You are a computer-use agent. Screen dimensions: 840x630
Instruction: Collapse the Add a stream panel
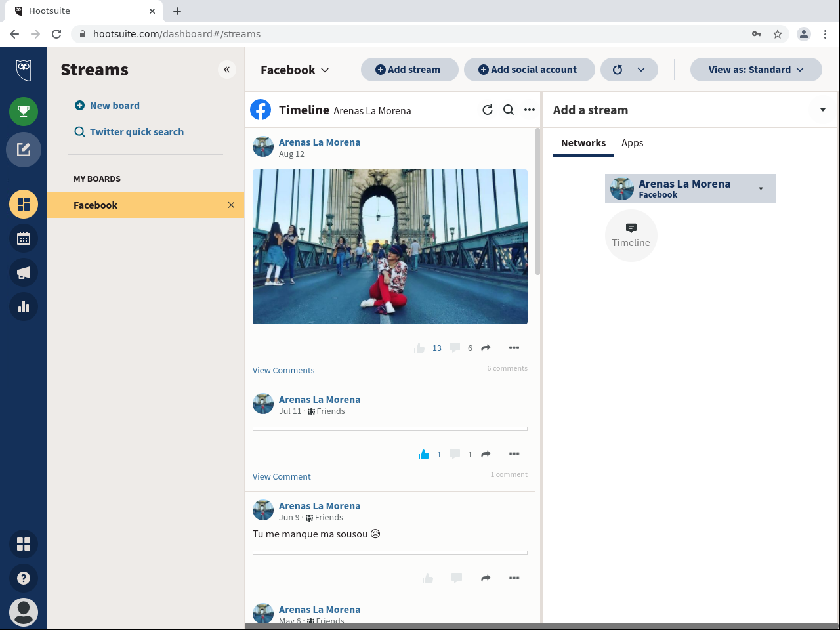[x=823, y=110]
